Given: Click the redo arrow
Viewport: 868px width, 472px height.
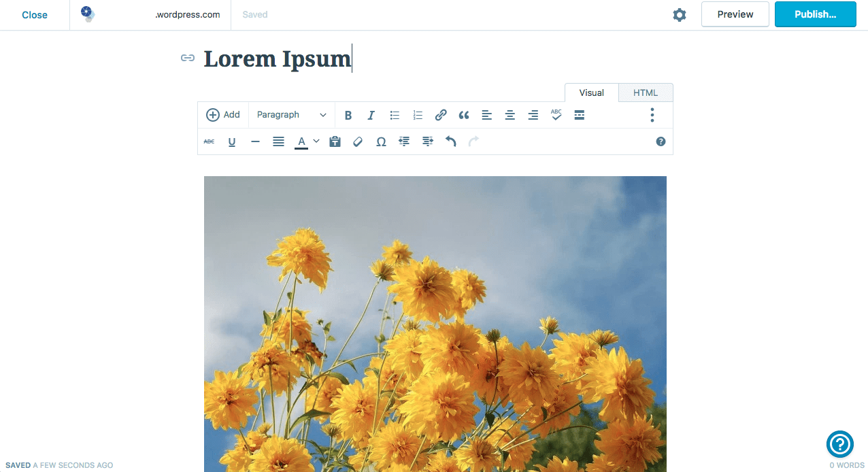Looking at the screenshot, I should (473, 141).
